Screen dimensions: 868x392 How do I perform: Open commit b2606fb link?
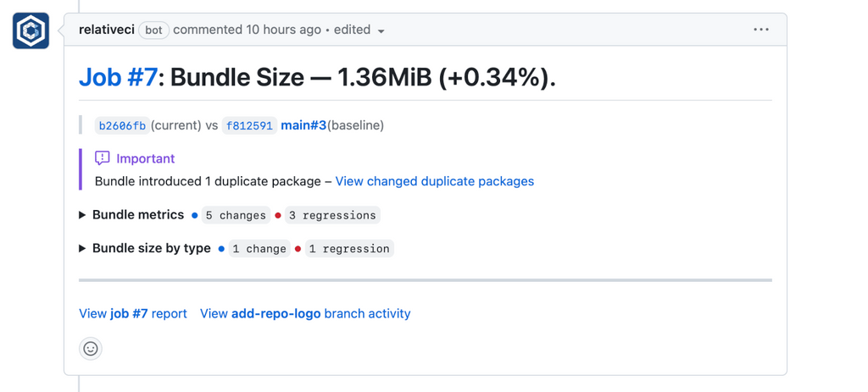coord(122,125)
